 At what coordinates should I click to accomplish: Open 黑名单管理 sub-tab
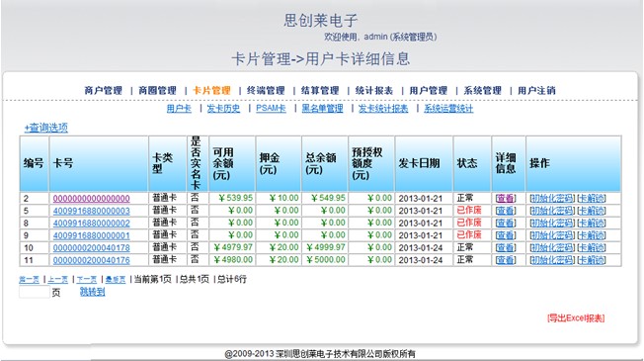click(x=322, y=109)
